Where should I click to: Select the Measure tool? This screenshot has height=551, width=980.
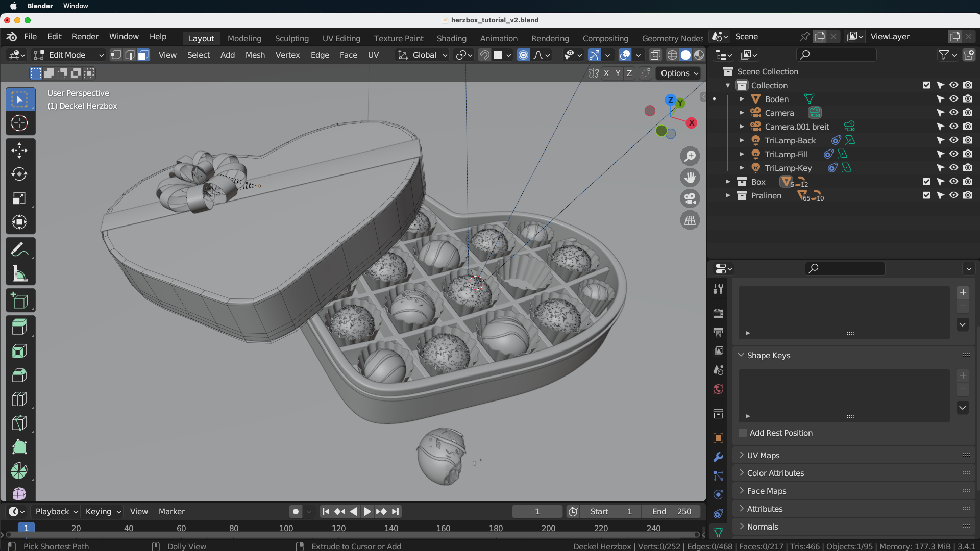click(x=20, y=274)
